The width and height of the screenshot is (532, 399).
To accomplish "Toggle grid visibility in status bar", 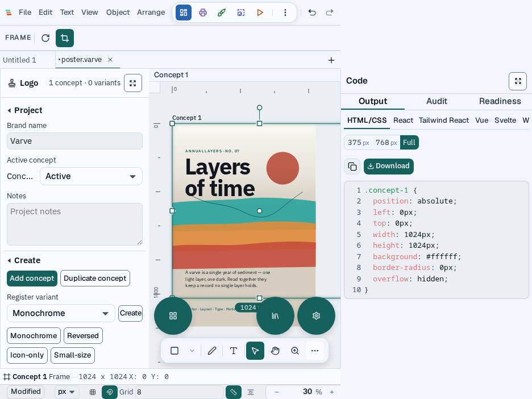I will click(93, 392).
